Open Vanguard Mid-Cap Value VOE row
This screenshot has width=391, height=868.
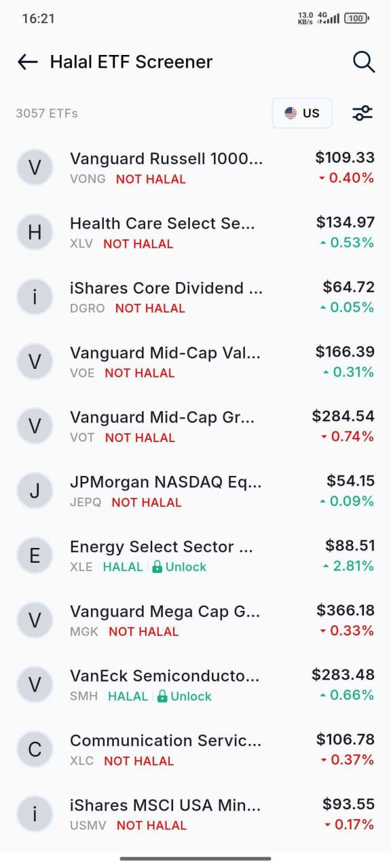pyautogui.click(x=195, y=361)
